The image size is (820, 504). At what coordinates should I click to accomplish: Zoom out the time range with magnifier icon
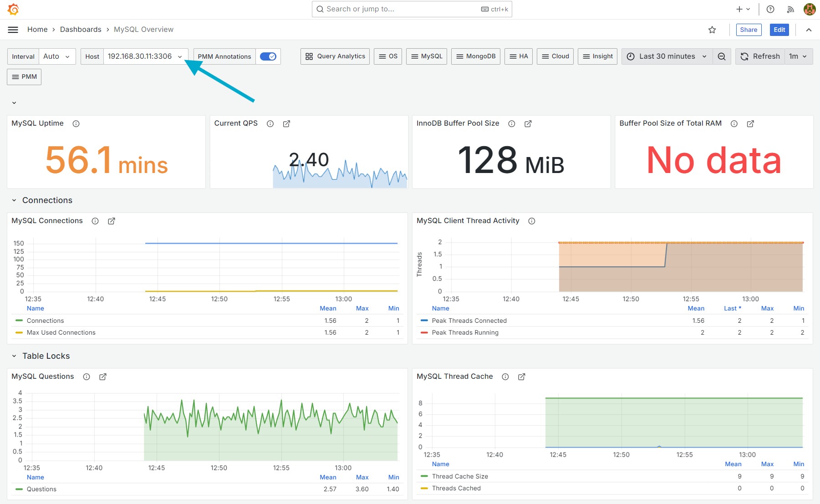pos(722,56)
